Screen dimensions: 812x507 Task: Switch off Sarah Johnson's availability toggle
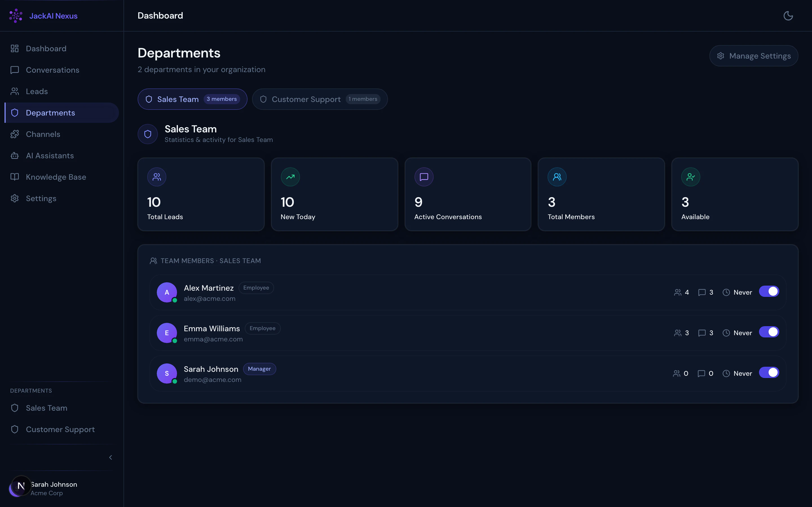769,373
